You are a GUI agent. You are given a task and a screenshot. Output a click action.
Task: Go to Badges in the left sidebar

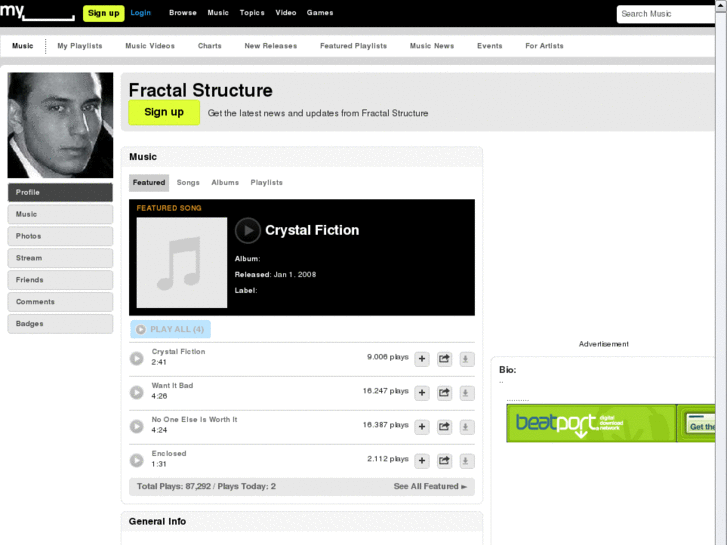point(60,324)
